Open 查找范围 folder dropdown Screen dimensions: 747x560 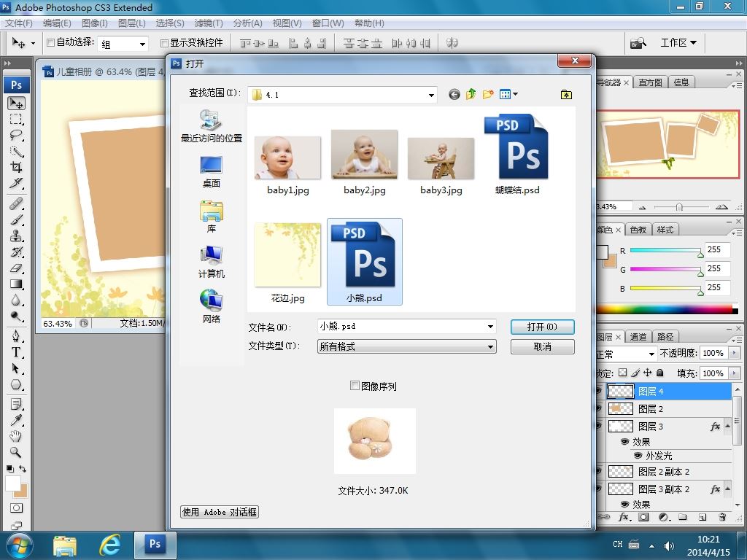pos(431,95)
